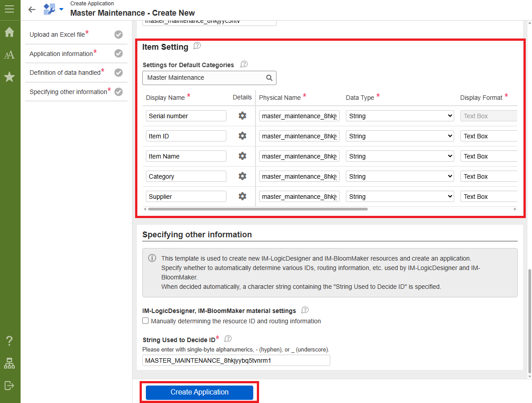Go to the Home icon in sidebar

click(9, 32)
